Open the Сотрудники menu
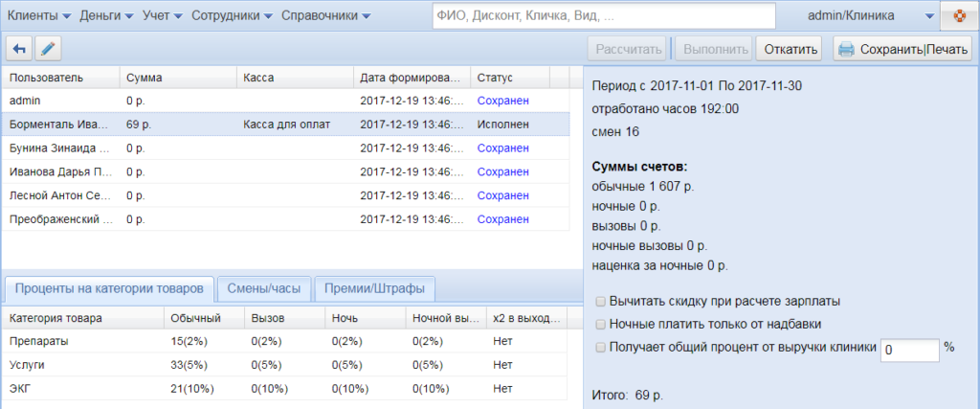The image size is (980, 409). point(232,16)
